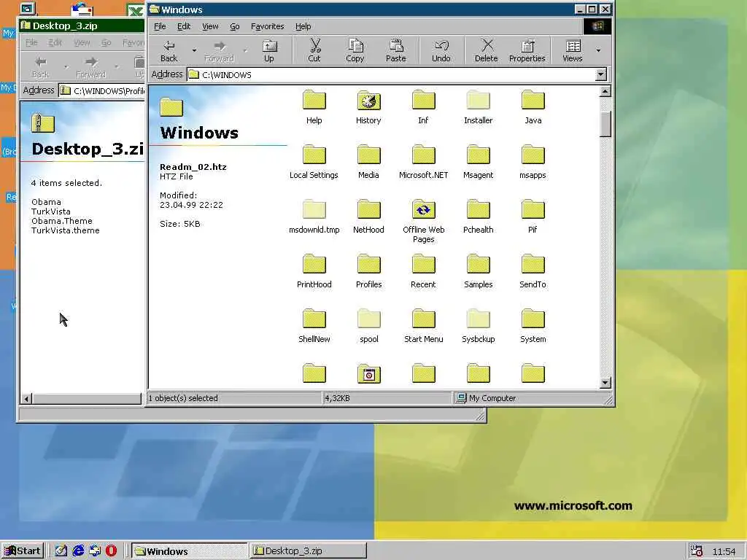Switch to Windows taskbar button

tap(189, 551)
